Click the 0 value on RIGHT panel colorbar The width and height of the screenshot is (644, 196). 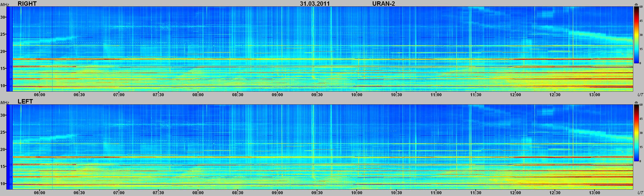point(640,63)
